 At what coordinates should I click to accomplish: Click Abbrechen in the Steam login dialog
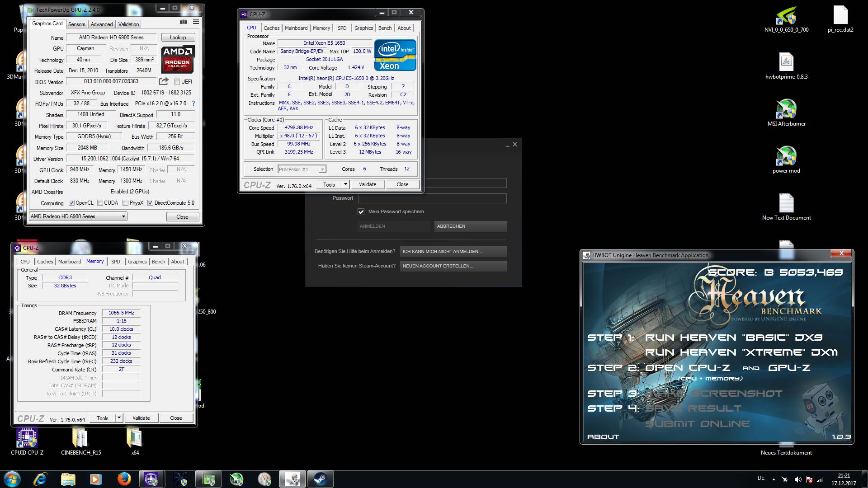[x=471, y=226]
